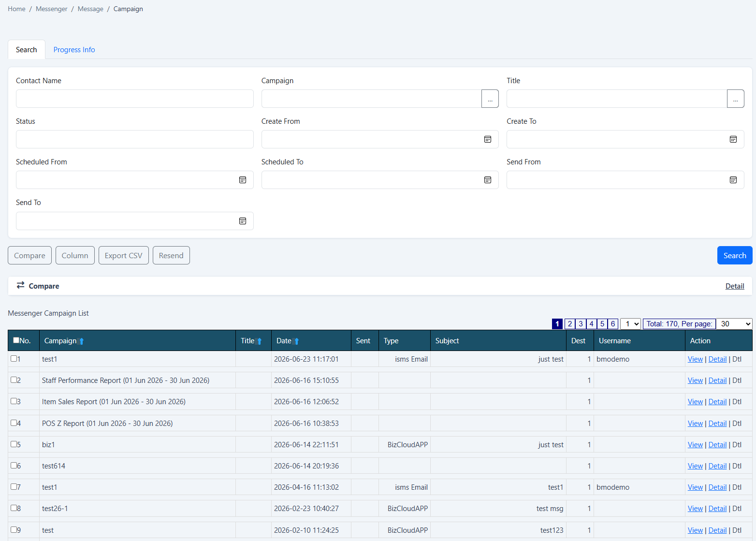Go to page 4 of results

[591, 324]
